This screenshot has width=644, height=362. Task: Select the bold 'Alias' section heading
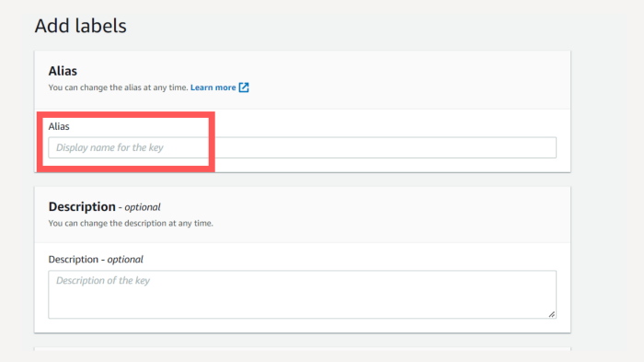pos(63,71)
